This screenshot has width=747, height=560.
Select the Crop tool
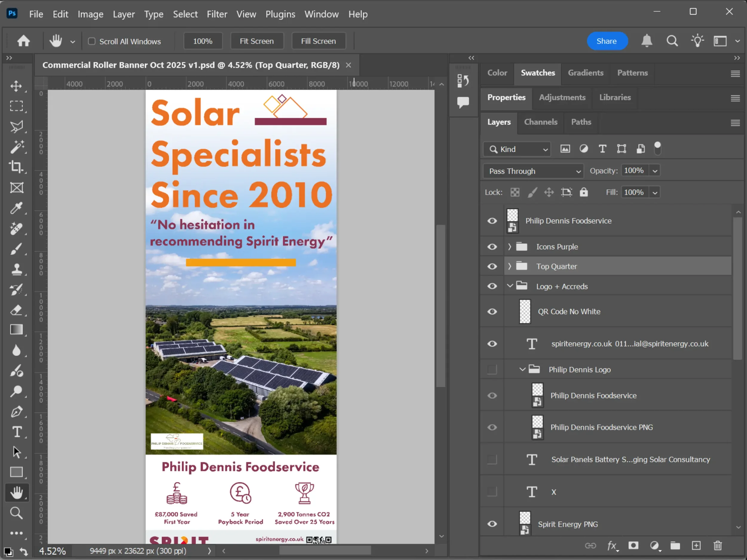(16, 167)
